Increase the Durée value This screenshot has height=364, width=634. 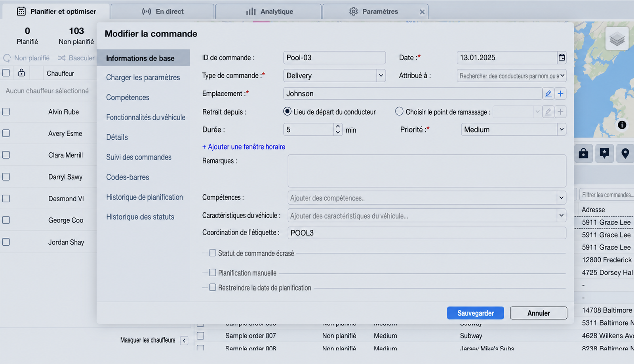pyautogui.click(x=338, y=127)
